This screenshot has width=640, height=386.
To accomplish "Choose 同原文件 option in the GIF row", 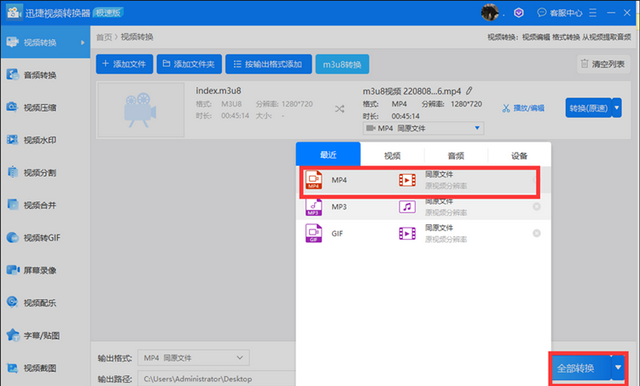I will tap(439, 228).
